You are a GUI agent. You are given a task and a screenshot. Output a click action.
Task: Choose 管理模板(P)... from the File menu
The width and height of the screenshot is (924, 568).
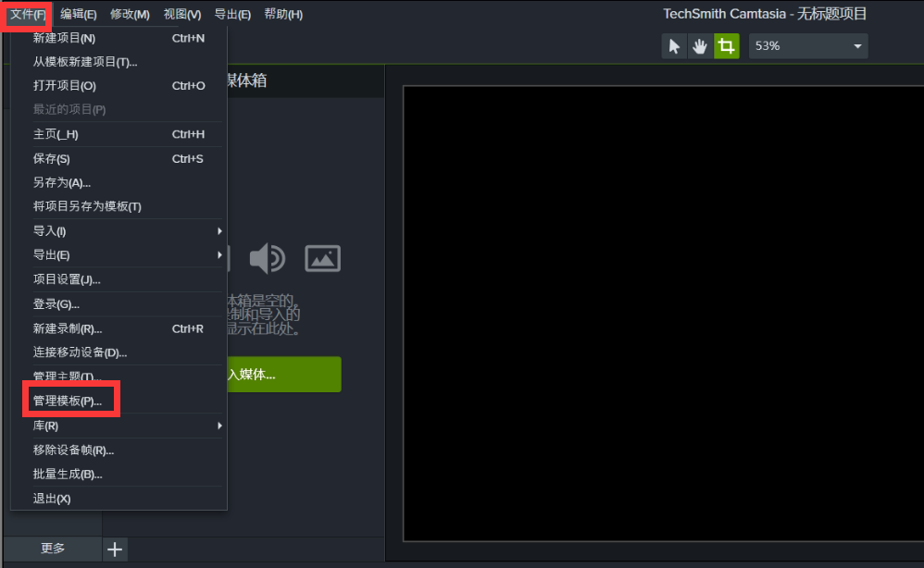coord(68,401)
